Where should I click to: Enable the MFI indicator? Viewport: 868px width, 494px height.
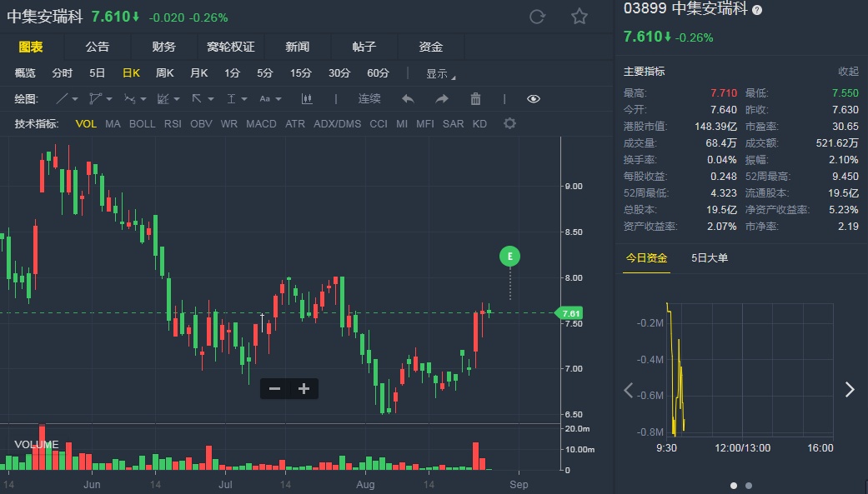[x=425, y=124]
